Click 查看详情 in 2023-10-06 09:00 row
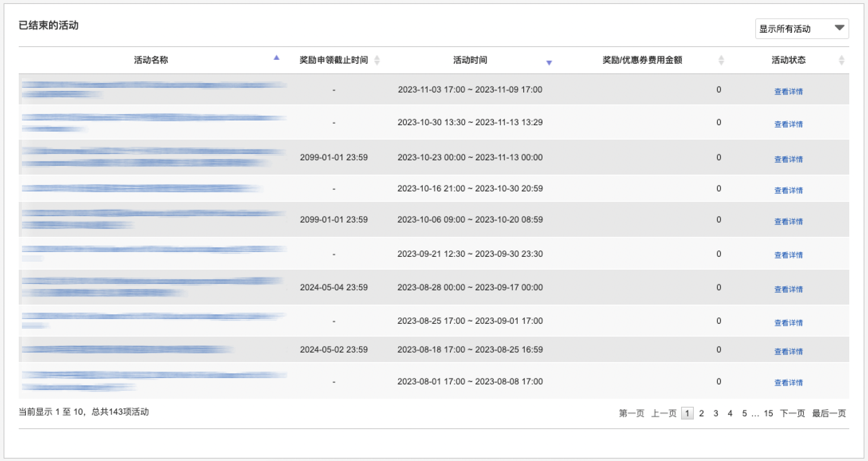 pyautogui.click(x=788, y=221)
